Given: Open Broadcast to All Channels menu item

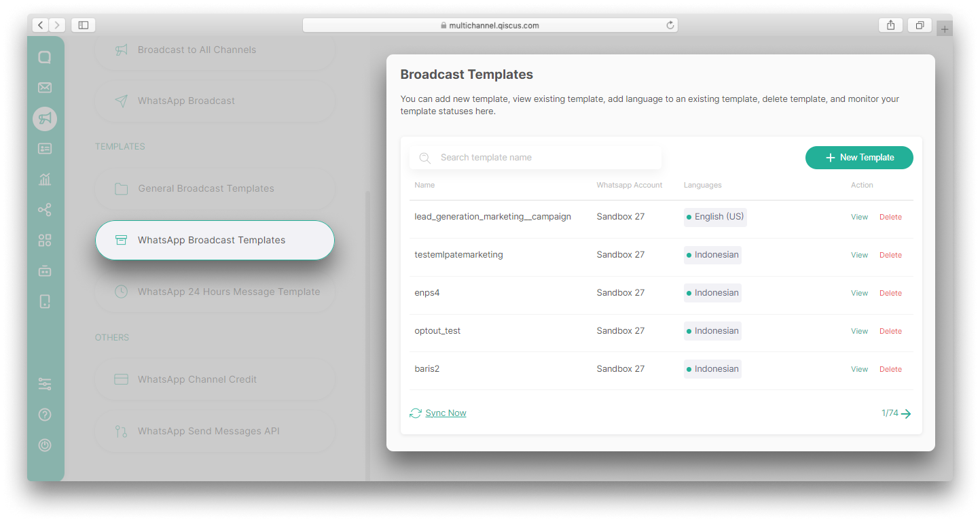Looking at the screenshot, I should pyautogui.click(x=215, y=50).
